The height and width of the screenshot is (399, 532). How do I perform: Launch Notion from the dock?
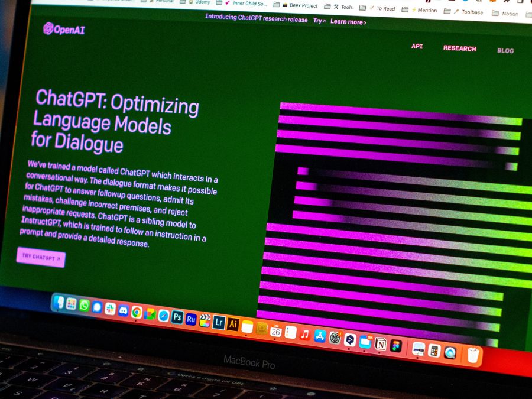[x=381, y=344]
